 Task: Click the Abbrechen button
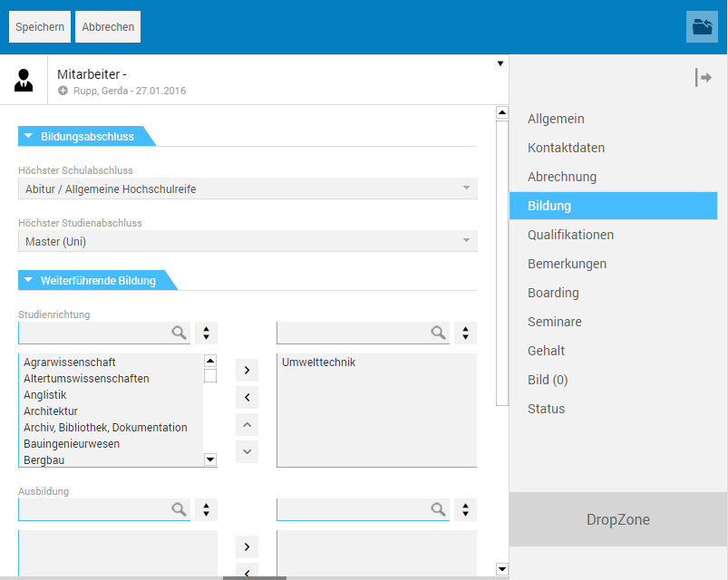click(108, 27)
